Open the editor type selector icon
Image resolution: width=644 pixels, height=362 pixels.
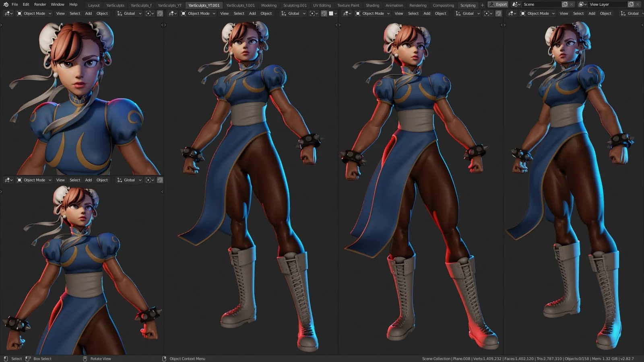coord(8,13)
